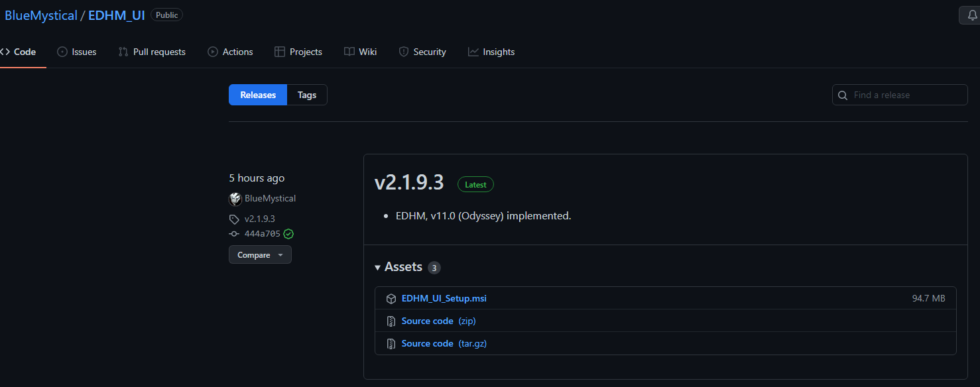The image size is (980, 387).
Task: Open the Issues tab
Action: (77, 52)
